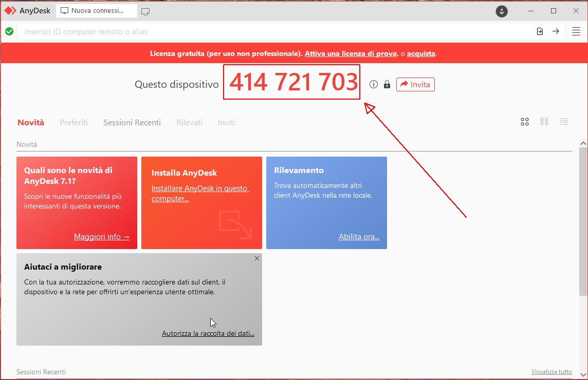Click the acquista link
Viewport: 588px width, 380px height.
[x=421, y=53]
